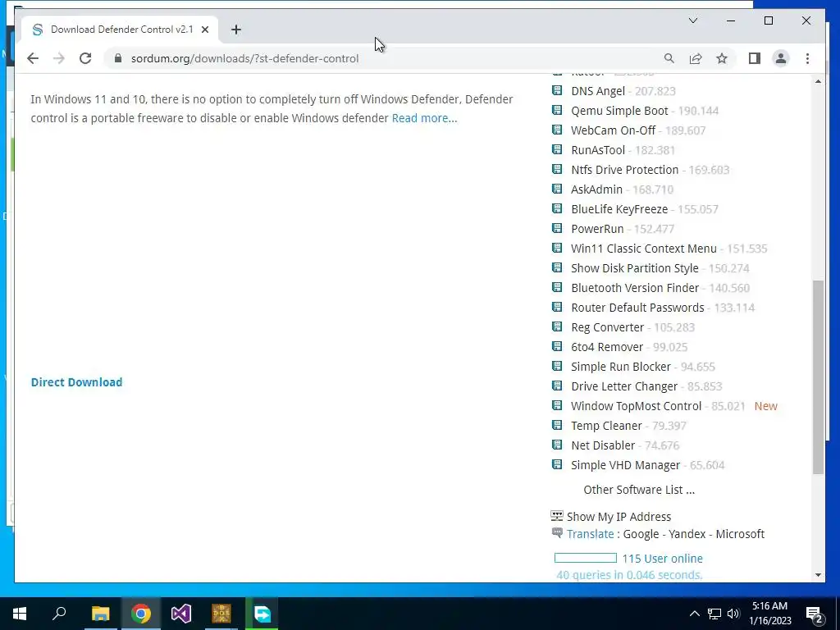Open the Windows Start menu
840x630 pixels.
click(x=20, y=614)
